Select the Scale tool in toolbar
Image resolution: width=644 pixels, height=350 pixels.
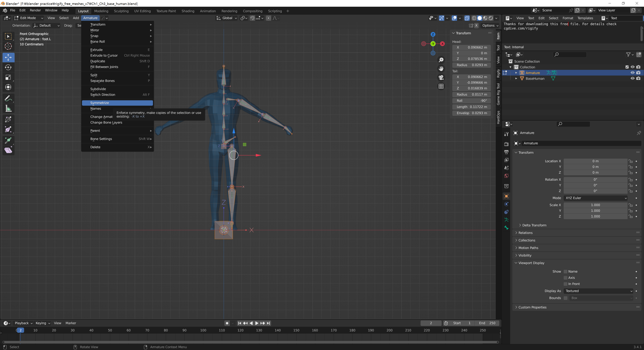pos(8,77)
